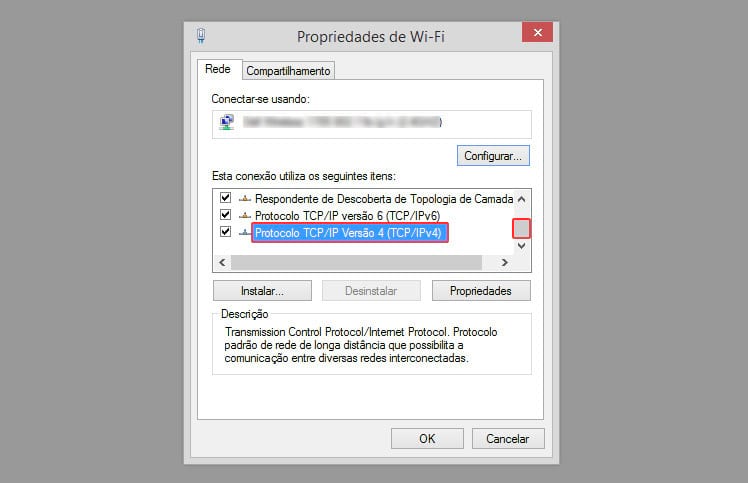748x483 pixels.
Task: Select the Rede tab
Action: [218, 69]
